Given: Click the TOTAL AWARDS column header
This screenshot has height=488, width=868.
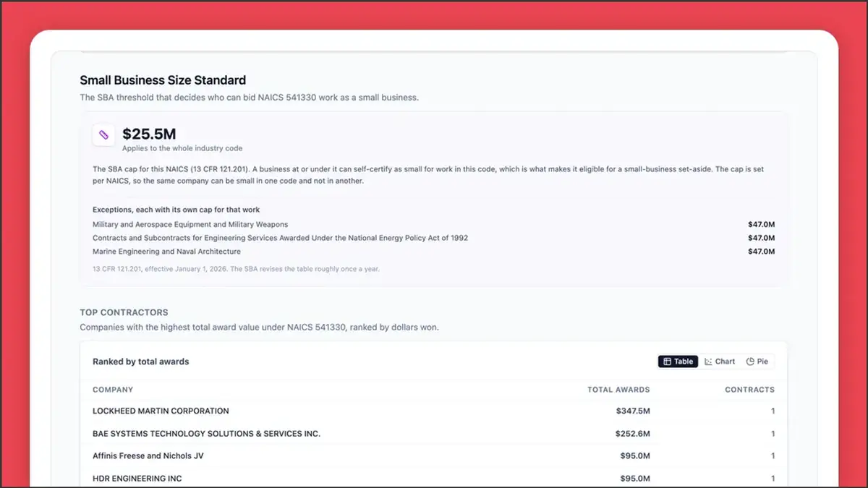Looking at the screenshot, I should 618,390.
